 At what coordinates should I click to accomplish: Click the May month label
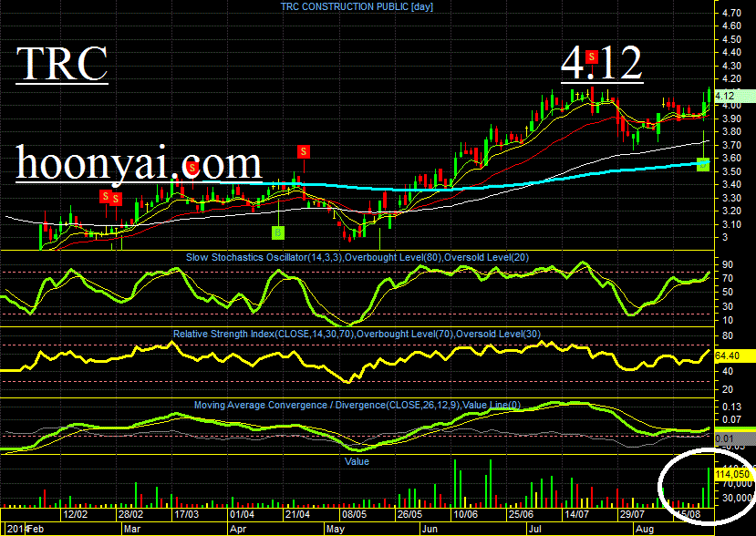tap(336, 529)
